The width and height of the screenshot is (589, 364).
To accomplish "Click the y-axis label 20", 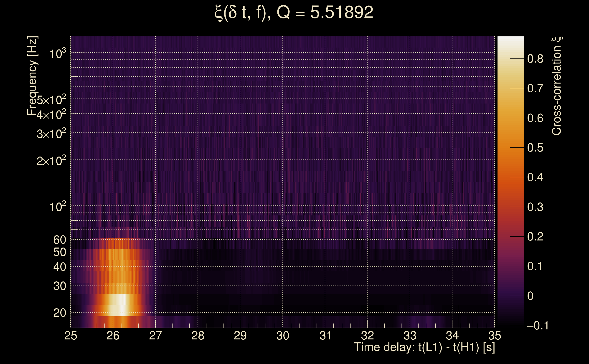I will (x=59, y=313).
